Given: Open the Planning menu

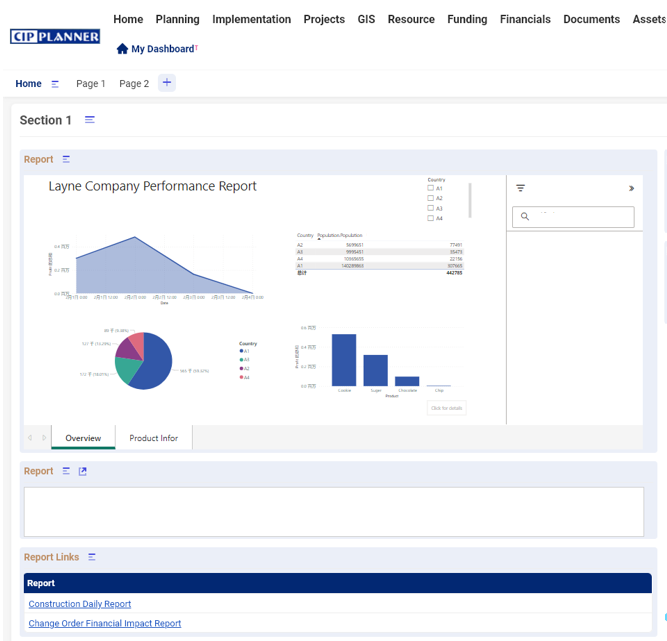Looking at the screenshot, I should (177, 19).
